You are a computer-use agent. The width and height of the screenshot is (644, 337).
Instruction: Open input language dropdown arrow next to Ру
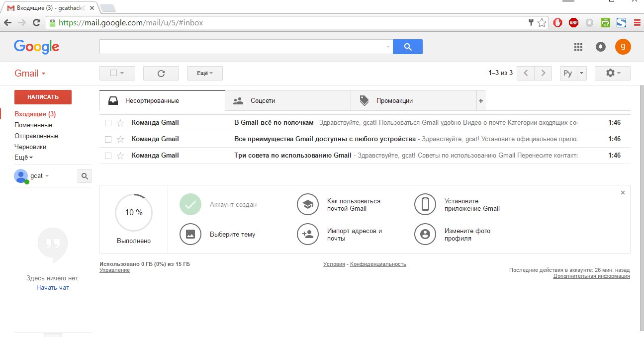click(x=582, y=73)
